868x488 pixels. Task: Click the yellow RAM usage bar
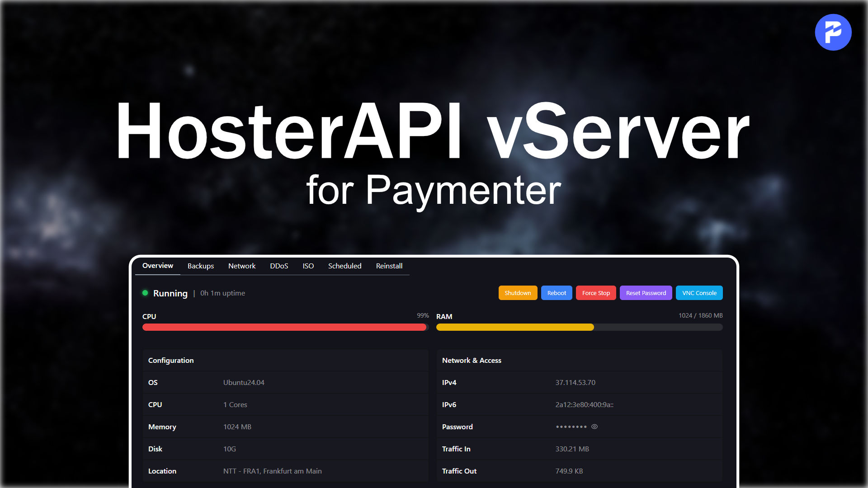(x=515, y=327)
